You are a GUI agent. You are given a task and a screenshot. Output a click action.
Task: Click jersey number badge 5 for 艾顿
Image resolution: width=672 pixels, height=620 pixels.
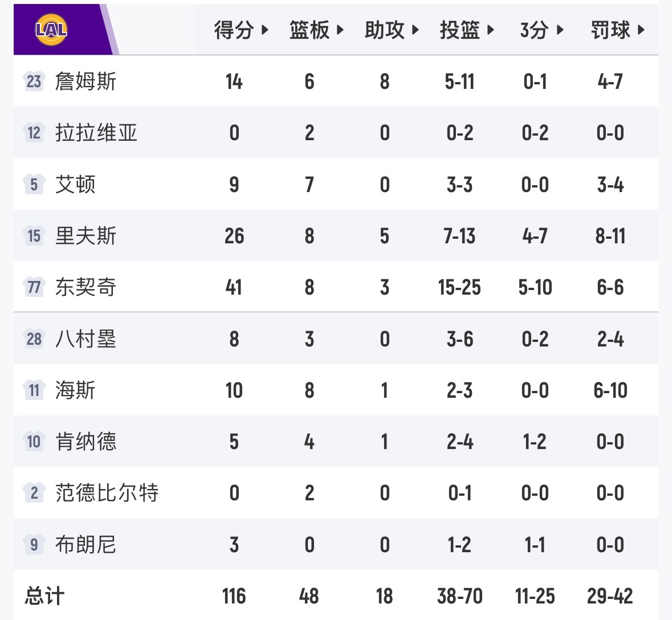(x=34, y=184)
